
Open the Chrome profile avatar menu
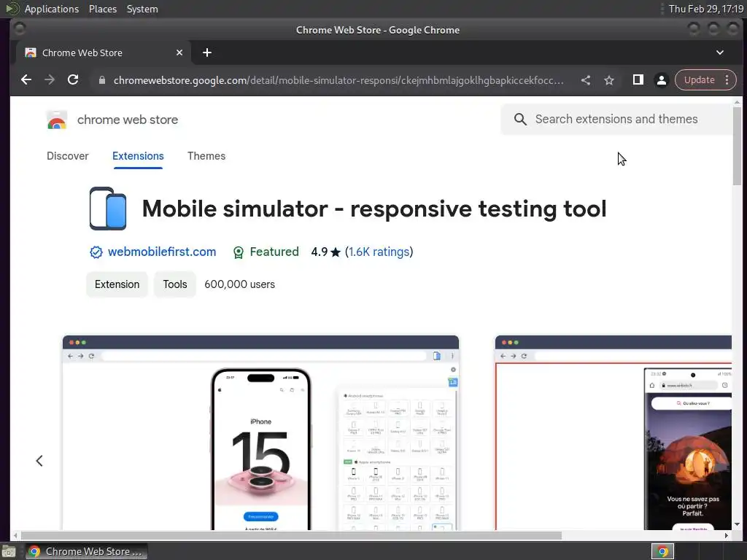click(661, 80)
